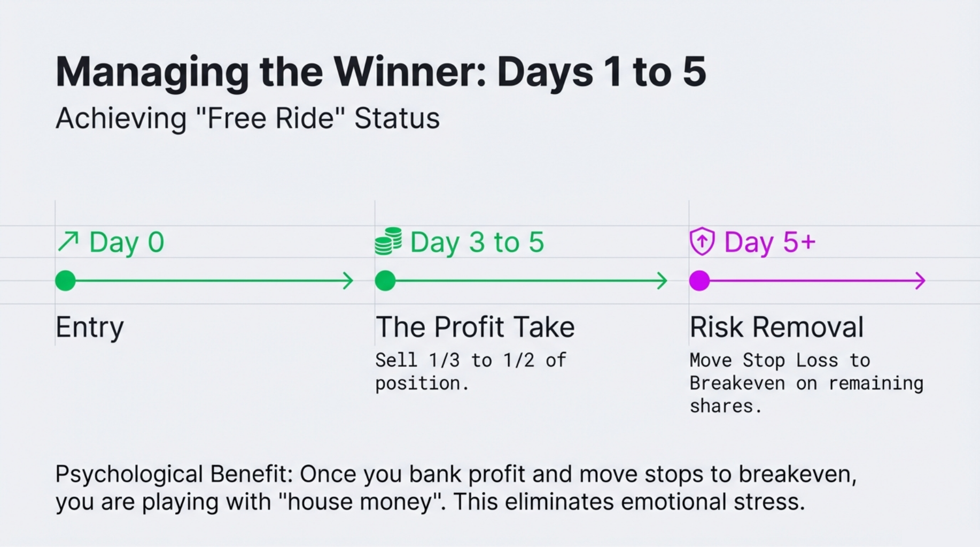Image resolution: width=980 pixels, height=547 pixels.
Task: Click the Entry heading
Action: click(x=90, y=327)
